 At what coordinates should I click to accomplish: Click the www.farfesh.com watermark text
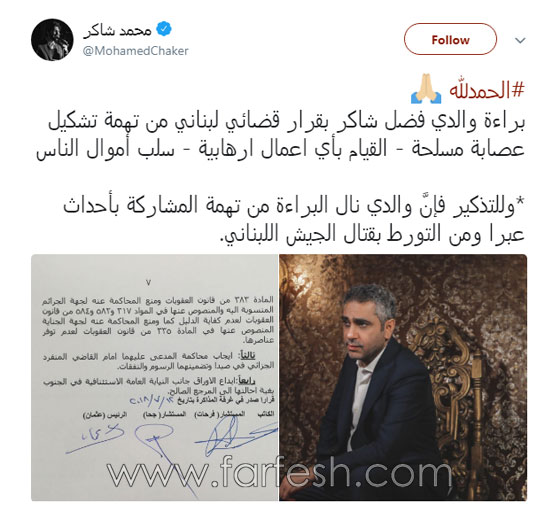tap(279, 473)
